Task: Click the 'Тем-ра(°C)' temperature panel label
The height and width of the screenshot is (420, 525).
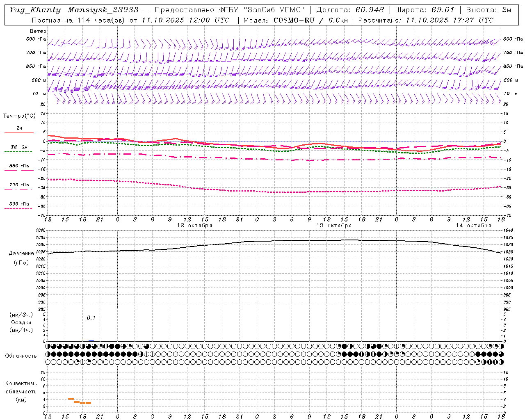Action: click(x=19, y=116)
